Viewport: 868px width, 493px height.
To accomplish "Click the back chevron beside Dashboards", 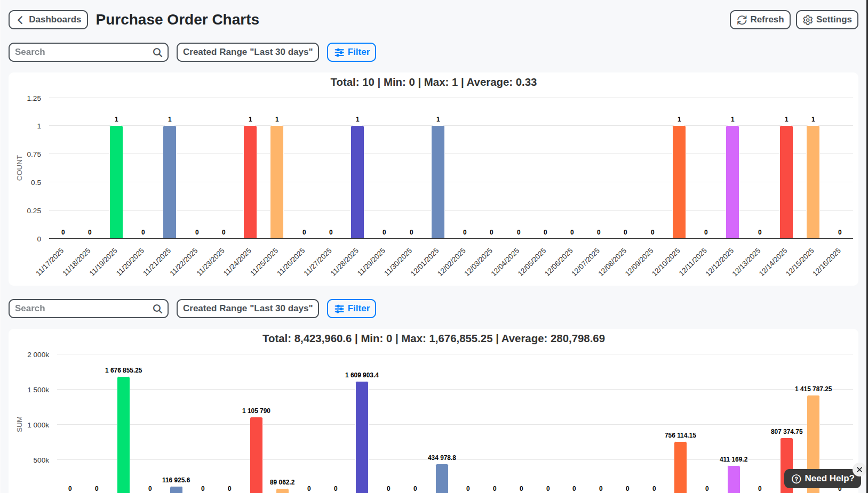I will tap(20, 19).
